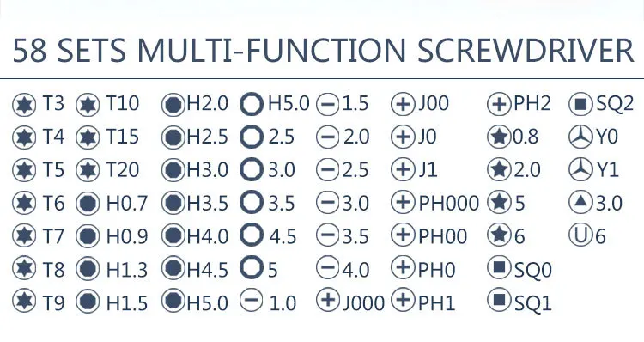Viewport: 644px width, 342px height.
Task: Click the slotted 1.5 bit icon
Action: click(328, 105)
